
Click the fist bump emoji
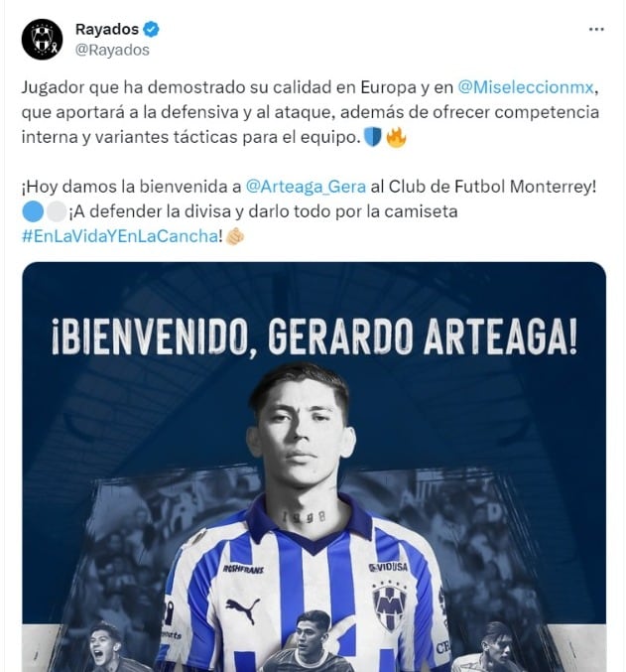[x=235, y=236]
